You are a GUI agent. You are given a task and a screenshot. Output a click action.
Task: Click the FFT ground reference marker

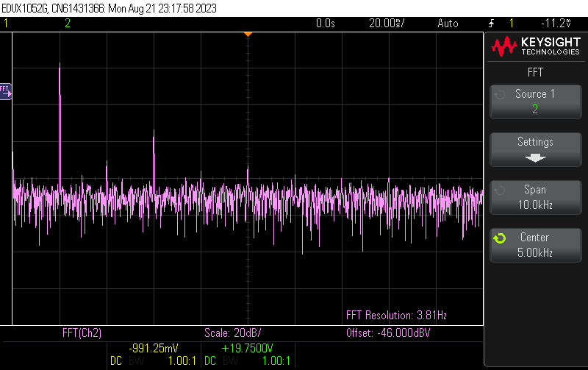(6, 91)
